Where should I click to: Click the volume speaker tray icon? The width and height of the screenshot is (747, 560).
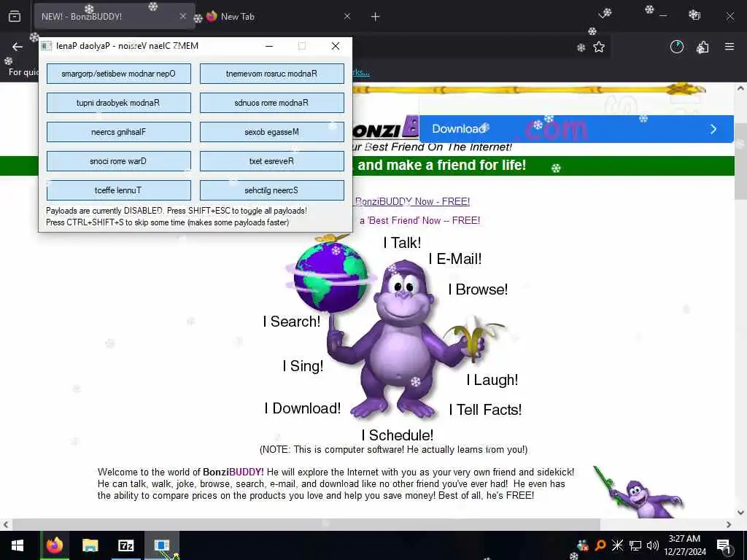coord(653,545)
